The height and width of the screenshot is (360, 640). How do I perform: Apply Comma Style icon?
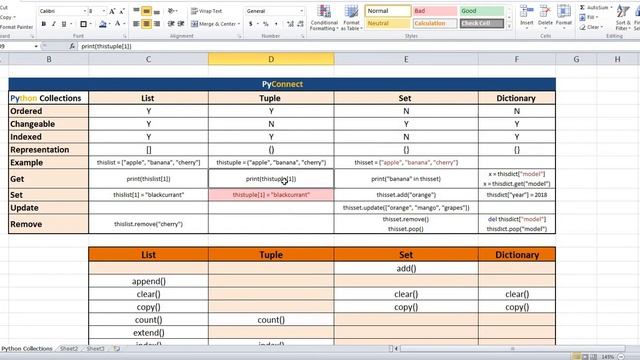pos(276,24)
